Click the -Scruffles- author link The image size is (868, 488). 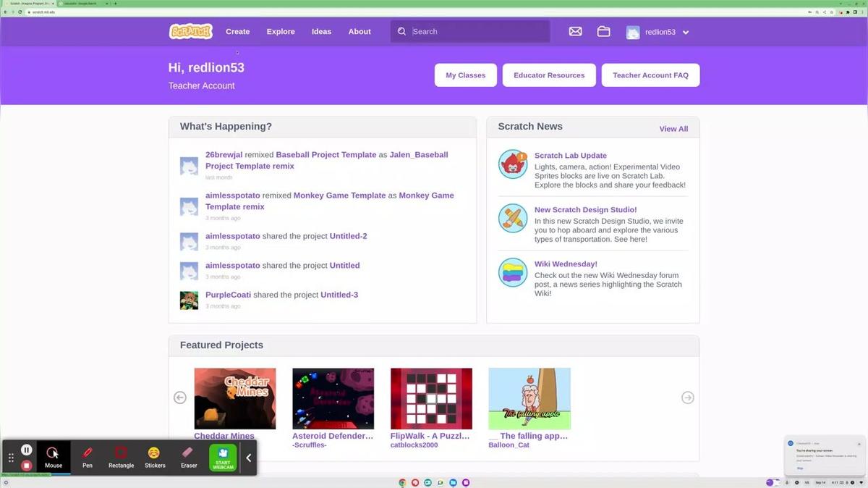(x=310, y=445)
